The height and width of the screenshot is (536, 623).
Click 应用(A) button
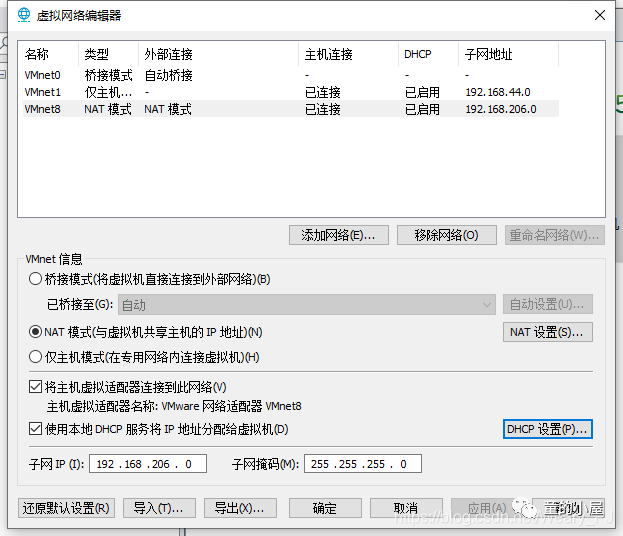coord(487,508)
